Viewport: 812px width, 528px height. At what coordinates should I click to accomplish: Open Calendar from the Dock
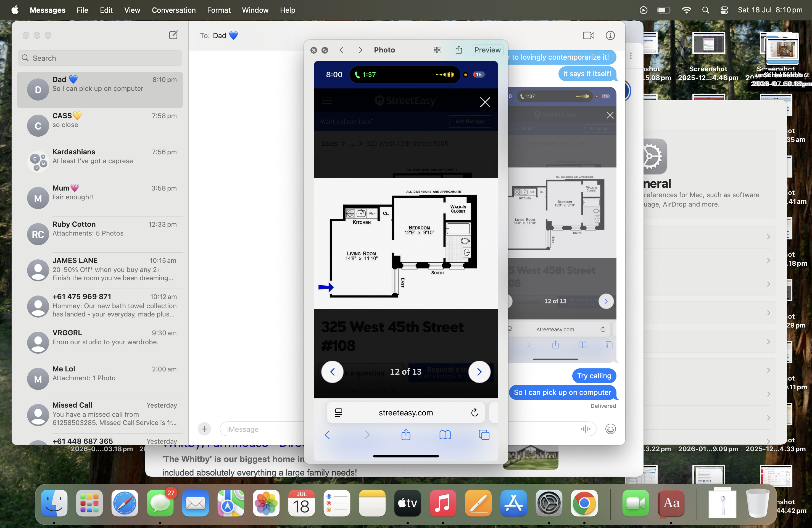[302, 503]
